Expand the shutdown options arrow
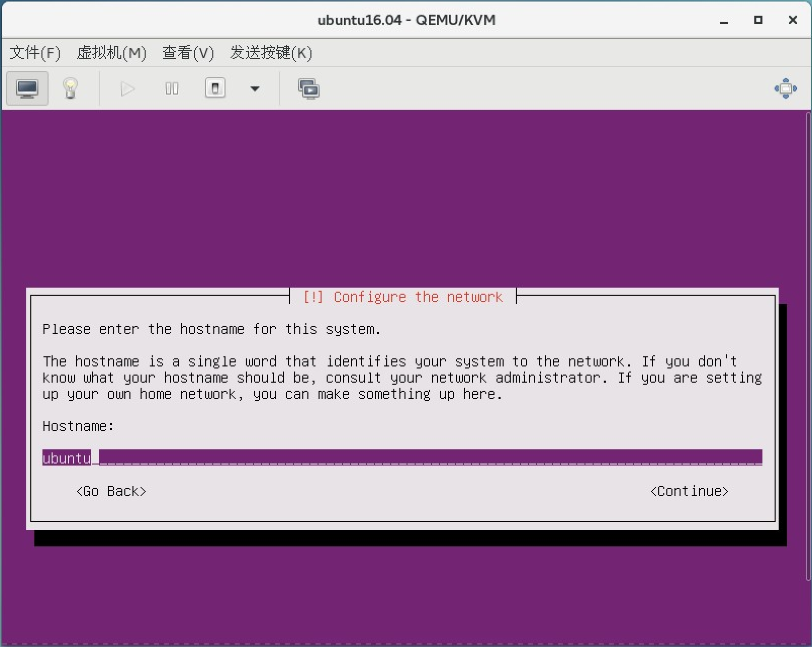The width and height of the screenshot is (812, 647). [255, 89]
